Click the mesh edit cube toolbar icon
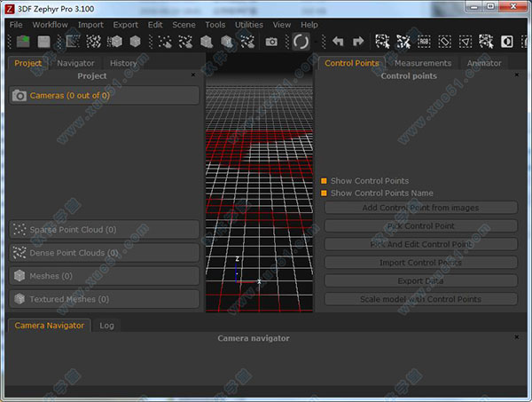The width and height of the screenshot is (532, 402). (x=207, y=42)
